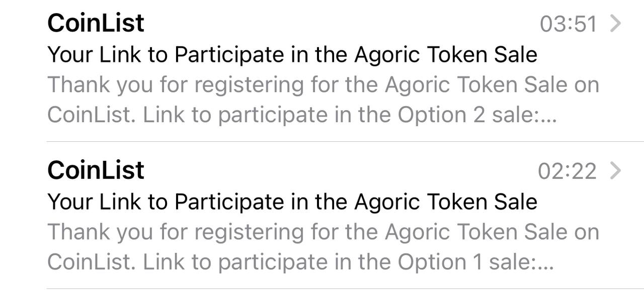
Task: Click the ellipsis after "Option 1 sale:"
Action: (545, 269)
